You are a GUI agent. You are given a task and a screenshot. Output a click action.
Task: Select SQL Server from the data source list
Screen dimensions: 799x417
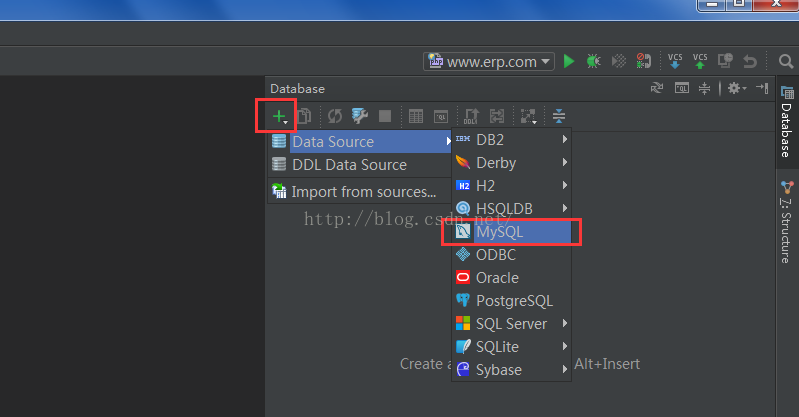coord(511,324)
